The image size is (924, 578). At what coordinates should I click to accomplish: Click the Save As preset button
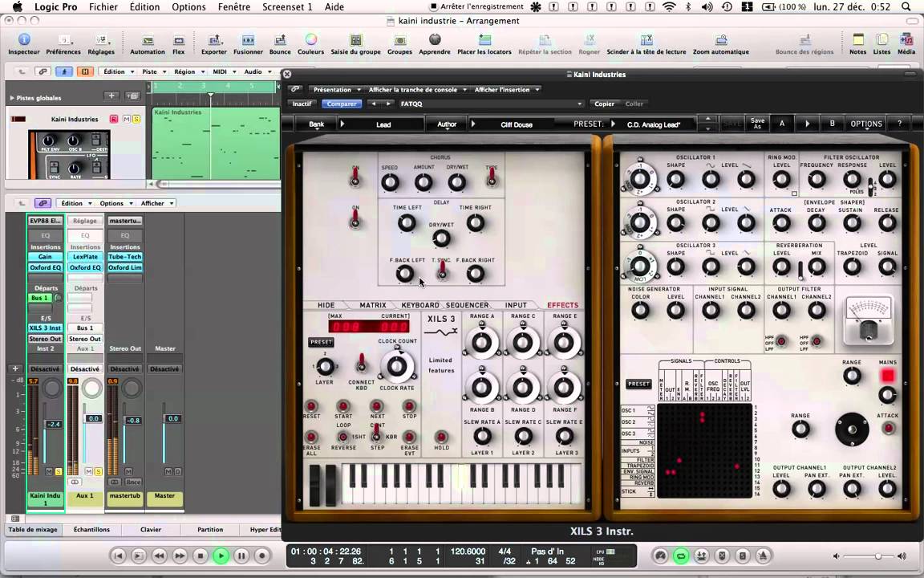tap(757, 124)
